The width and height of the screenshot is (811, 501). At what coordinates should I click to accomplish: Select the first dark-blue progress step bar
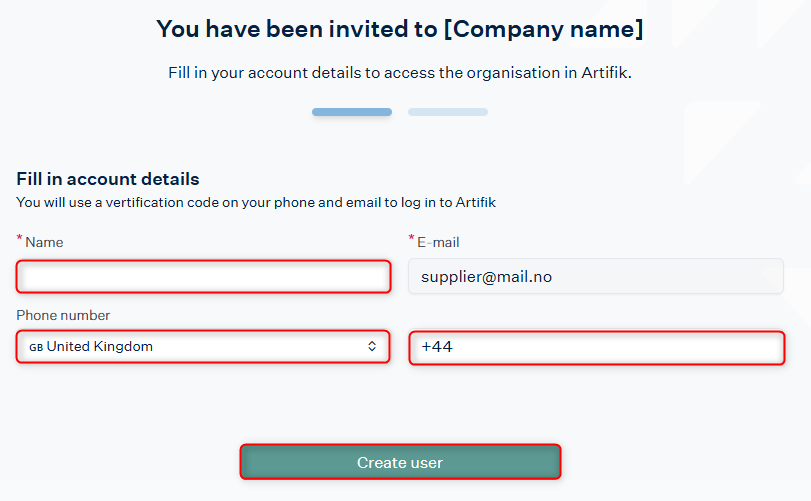point(352,112)
